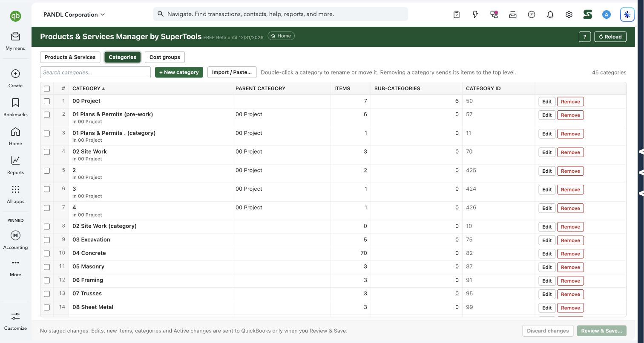This screenshot has height=343, width=644.
Task: Check the 08 Sheet Metal row checkbox
Action: (47, 307)
